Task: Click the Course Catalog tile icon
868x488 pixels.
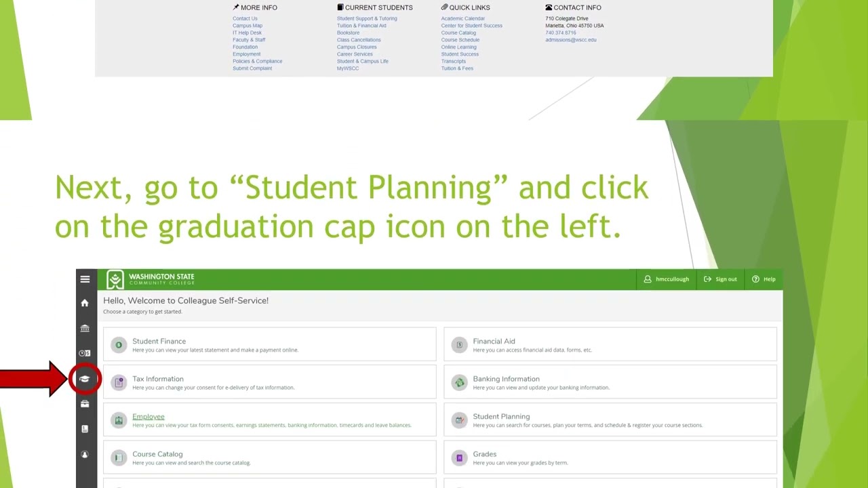Action: coord(119,457)
